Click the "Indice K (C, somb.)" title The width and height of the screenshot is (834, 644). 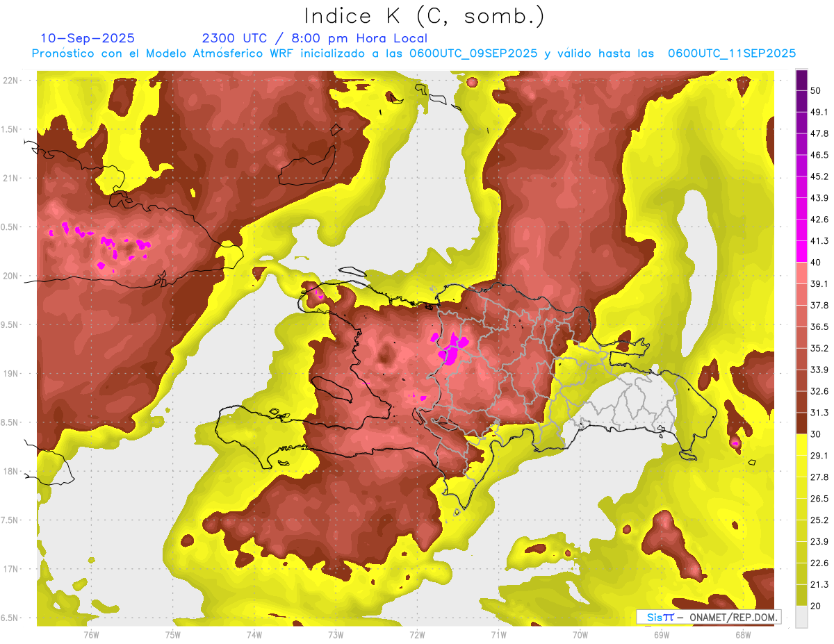(425, 16)
